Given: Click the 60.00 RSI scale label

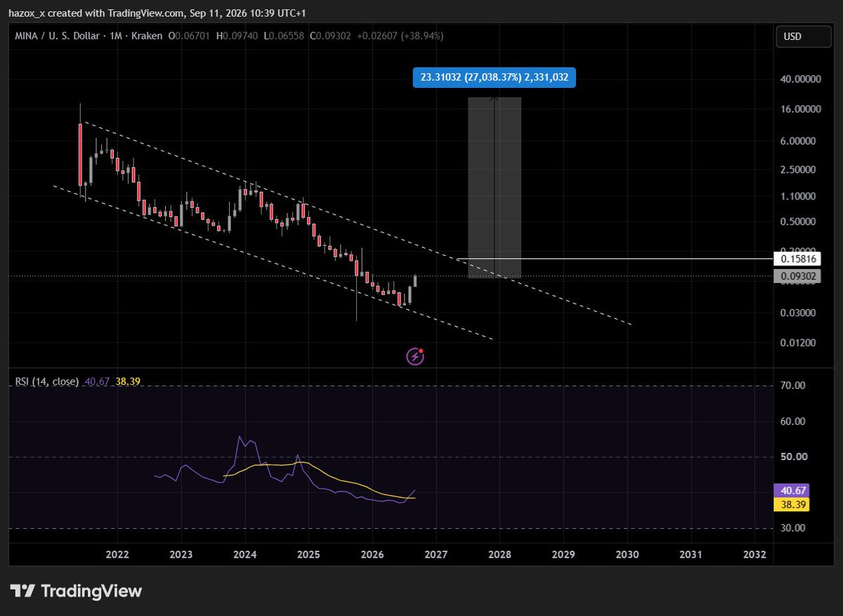Looking at the screenshot, I should [x=794, y=421].
